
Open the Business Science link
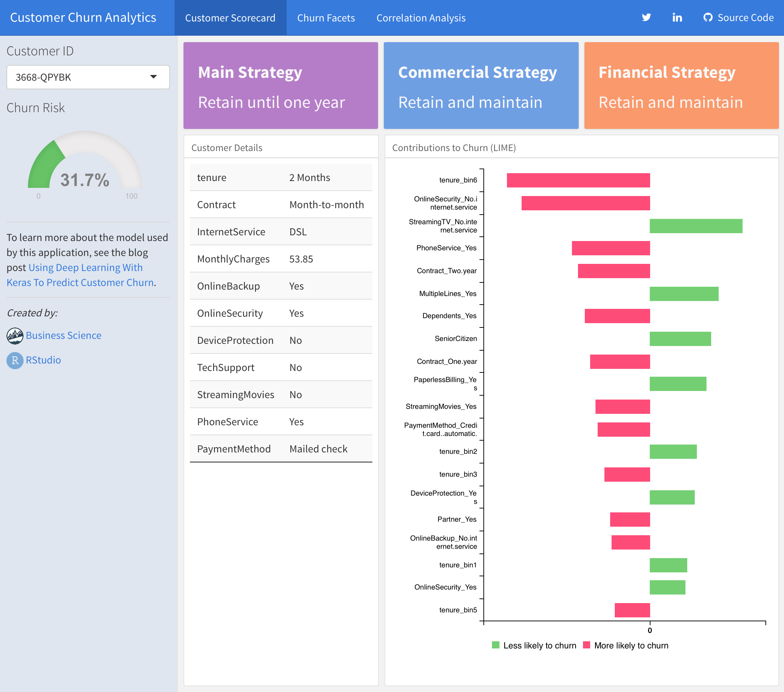coord(64,336)
